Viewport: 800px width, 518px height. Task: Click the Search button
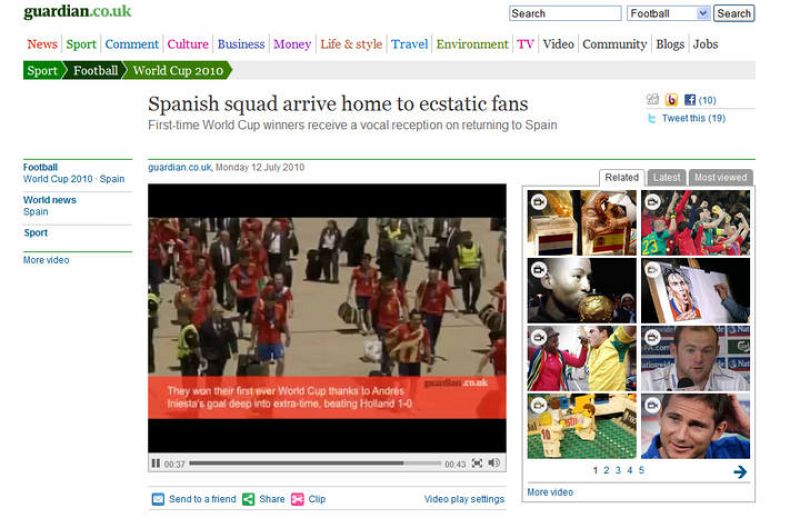733,14
